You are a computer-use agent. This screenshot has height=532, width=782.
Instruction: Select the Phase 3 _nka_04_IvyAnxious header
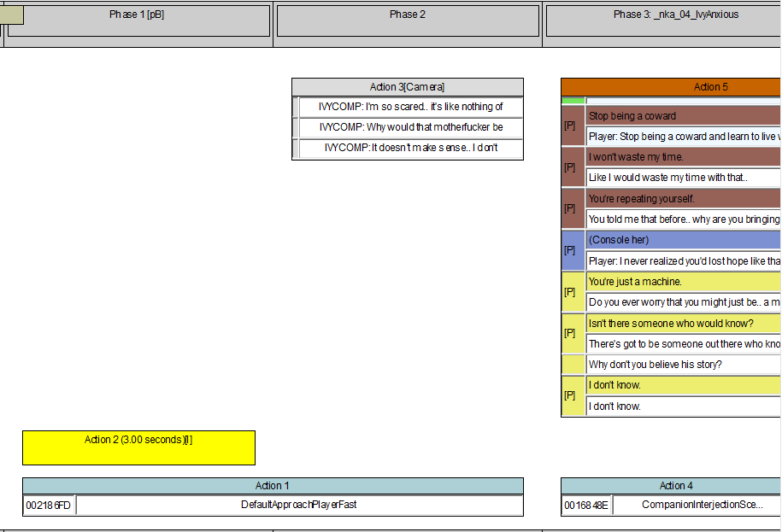pyautogui.click(x=663, y=20)
